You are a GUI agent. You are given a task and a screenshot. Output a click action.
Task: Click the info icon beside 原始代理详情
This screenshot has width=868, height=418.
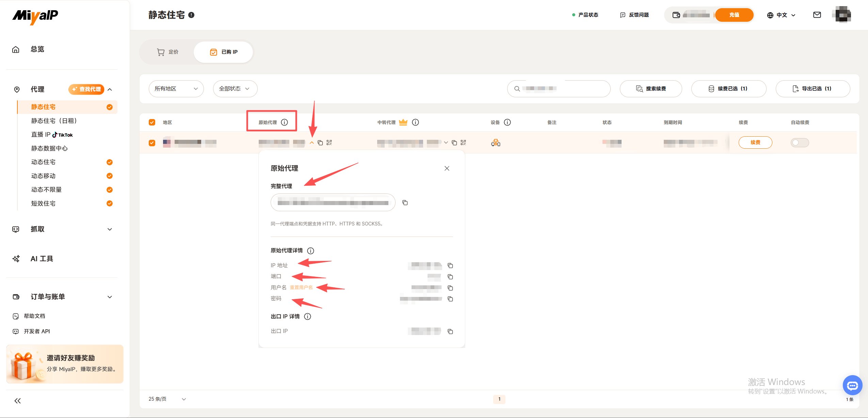tap(310, 251)
